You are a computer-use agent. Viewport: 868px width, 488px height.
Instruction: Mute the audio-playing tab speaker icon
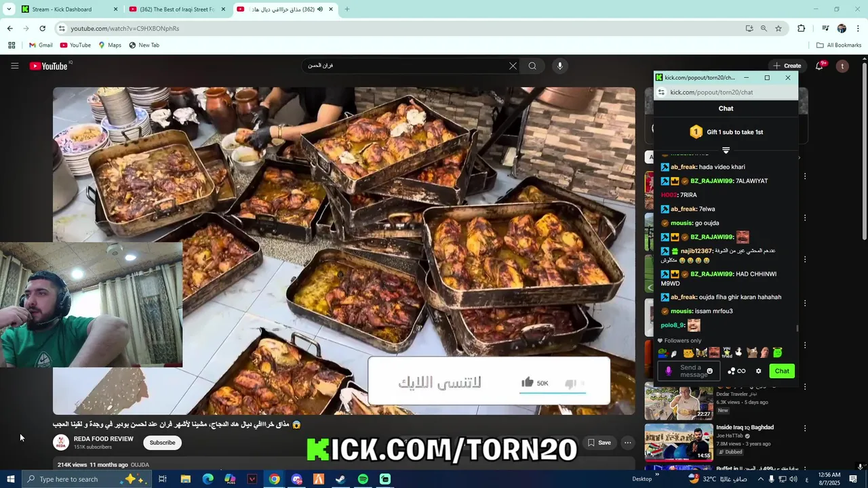[320, 9]
